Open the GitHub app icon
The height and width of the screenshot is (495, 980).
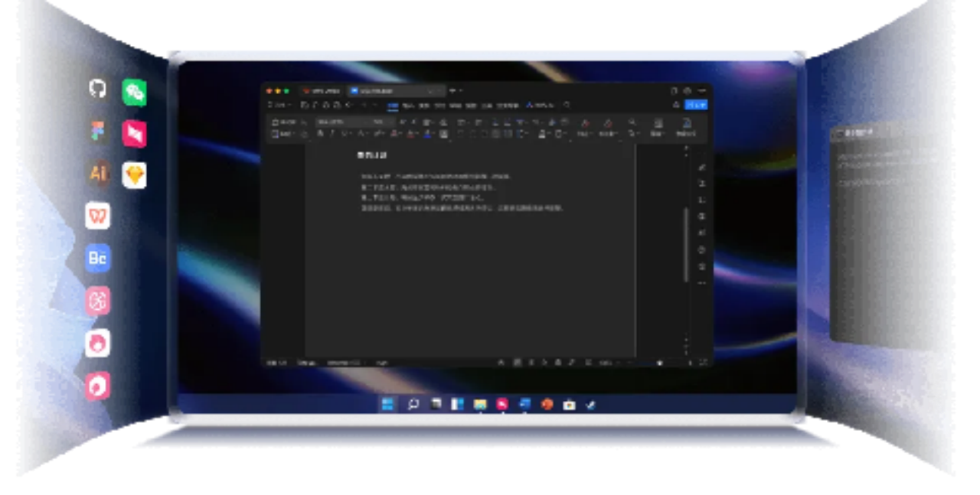click(97, 89)
